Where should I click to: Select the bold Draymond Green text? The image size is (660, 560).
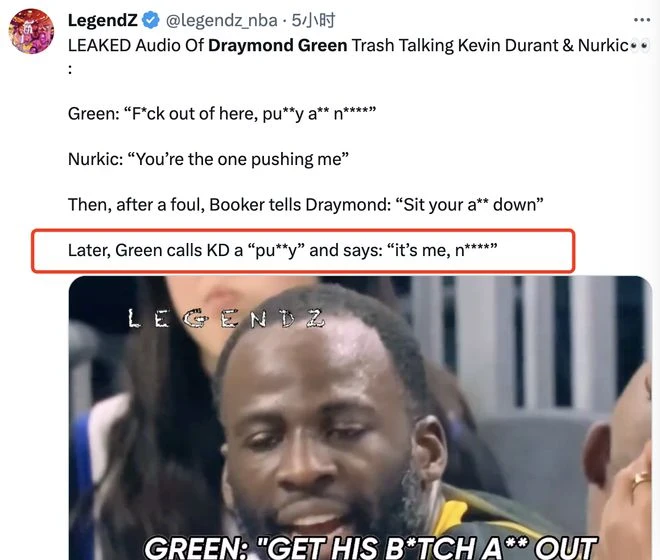coord(278,45)
